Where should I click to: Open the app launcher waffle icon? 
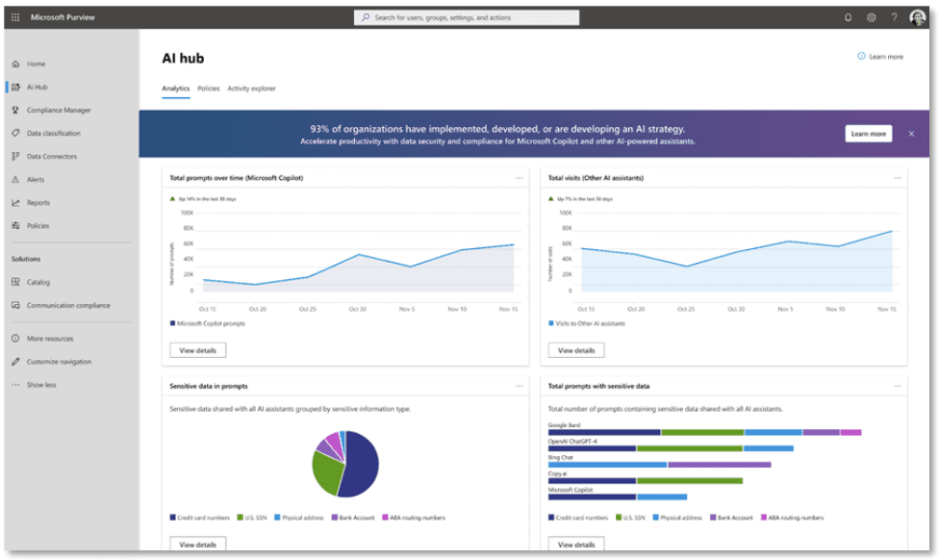tap(15, 17)
